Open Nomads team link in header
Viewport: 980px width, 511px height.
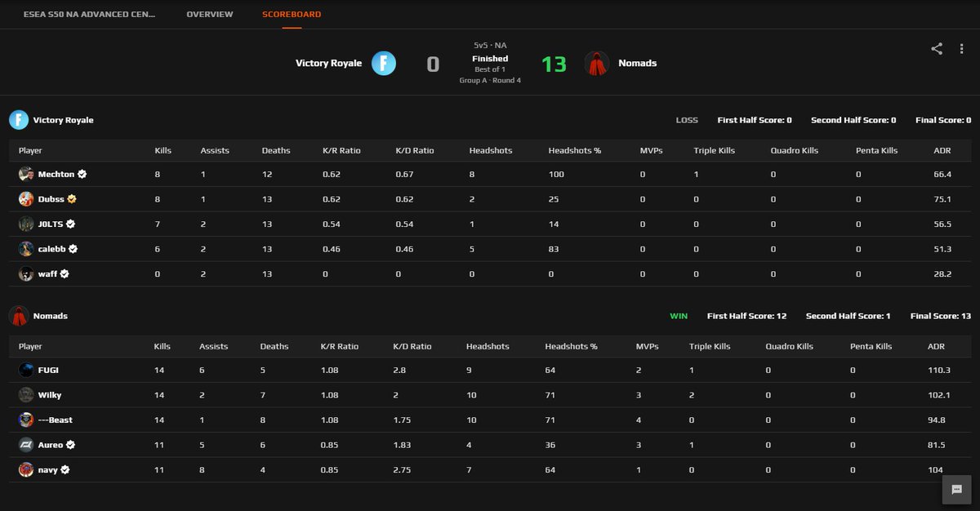[638, 63]
